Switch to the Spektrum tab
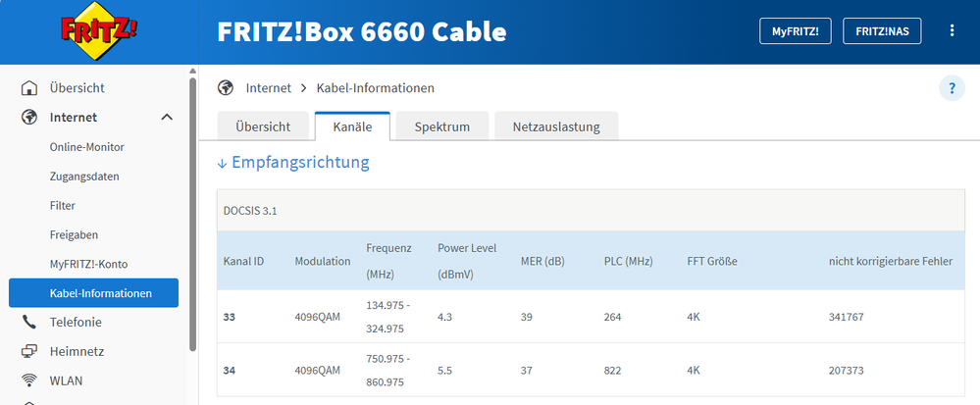The image size is (980, 405). click(441, 127)
